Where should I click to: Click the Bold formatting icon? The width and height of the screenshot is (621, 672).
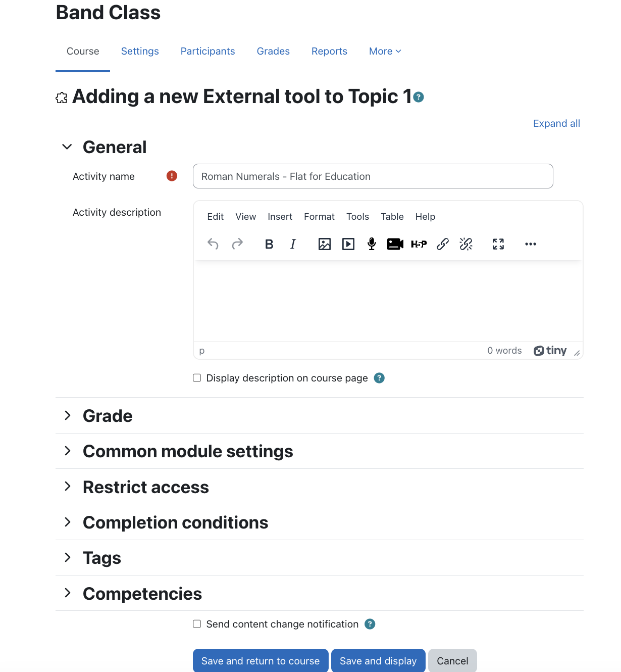pyautogui.click(x=269, y=244)
